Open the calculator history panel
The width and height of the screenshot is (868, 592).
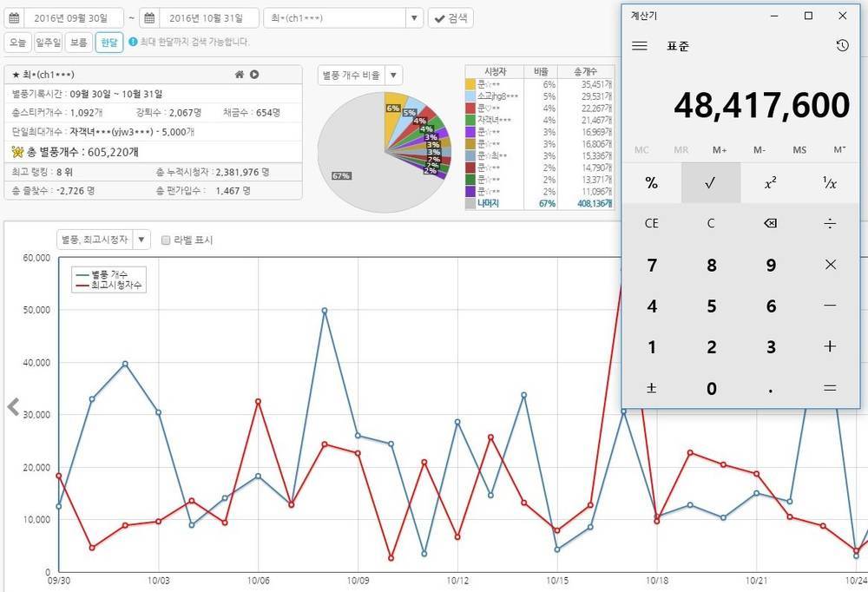coord(842,46)
